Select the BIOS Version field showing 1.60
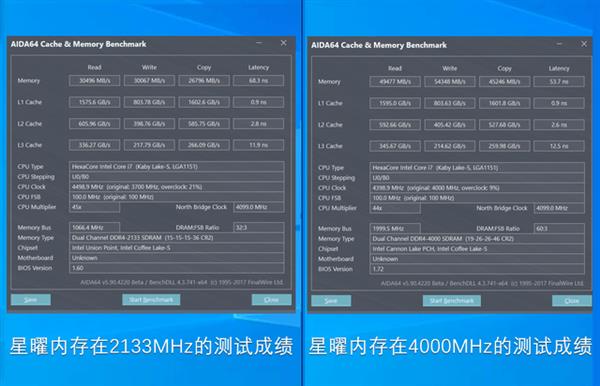 (x=176, y=268)
